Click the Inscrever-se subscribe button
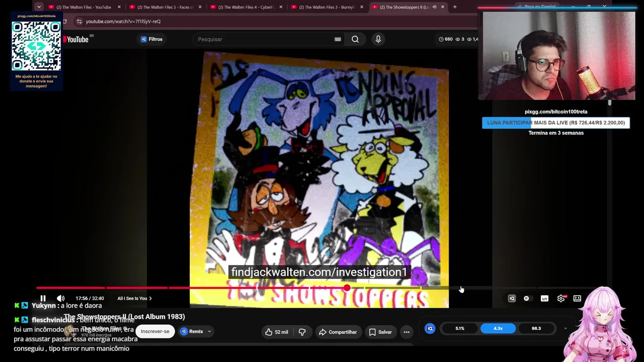This screenshot has height=362, width=644. click(155, 331)
